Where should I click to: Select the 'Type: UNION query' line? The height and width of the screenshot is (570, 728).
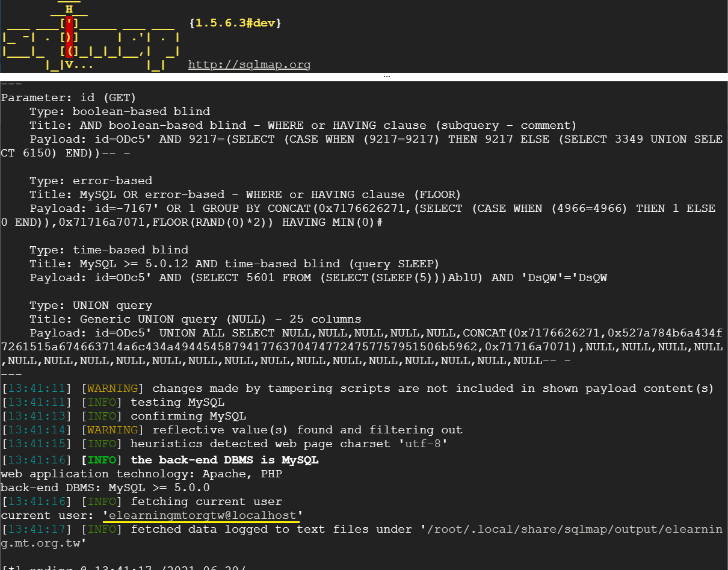[x=91, y=305]
